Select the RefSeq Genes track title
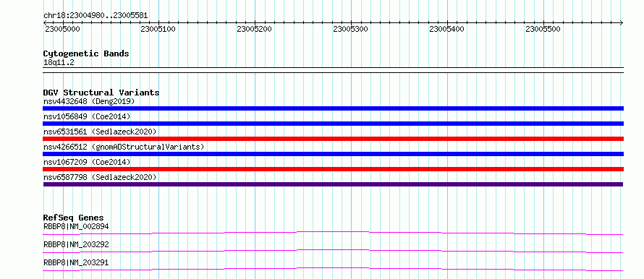This screenshot has height=279, width=644. point(74,218)
